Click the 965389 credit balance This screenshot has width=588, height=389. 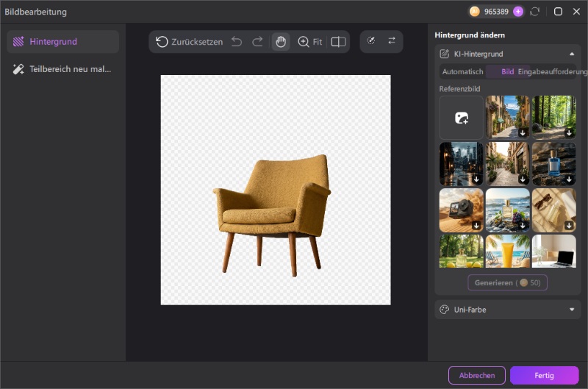pos(496,12)
